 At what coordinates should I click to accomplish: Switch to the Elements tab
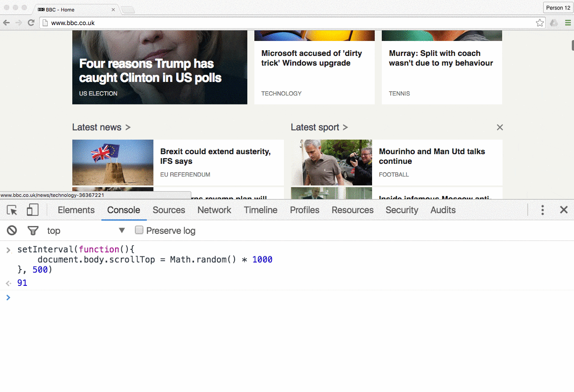click(76, 210)
